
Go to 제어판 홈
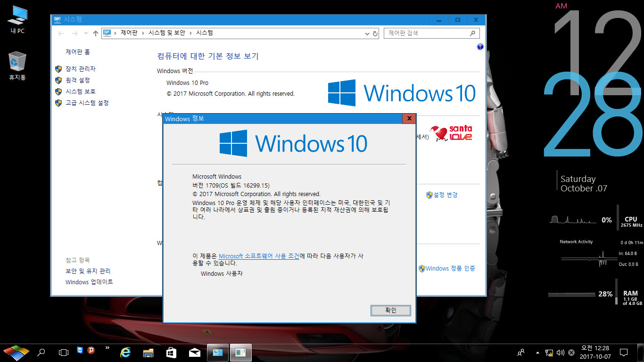click(77, 52)
